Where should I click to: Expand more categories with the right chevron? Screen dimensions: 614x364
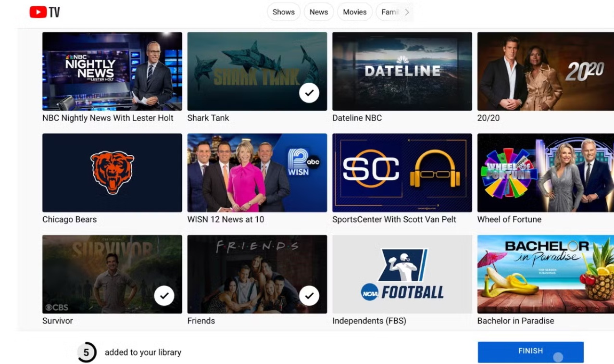click(x=407, y=12)
